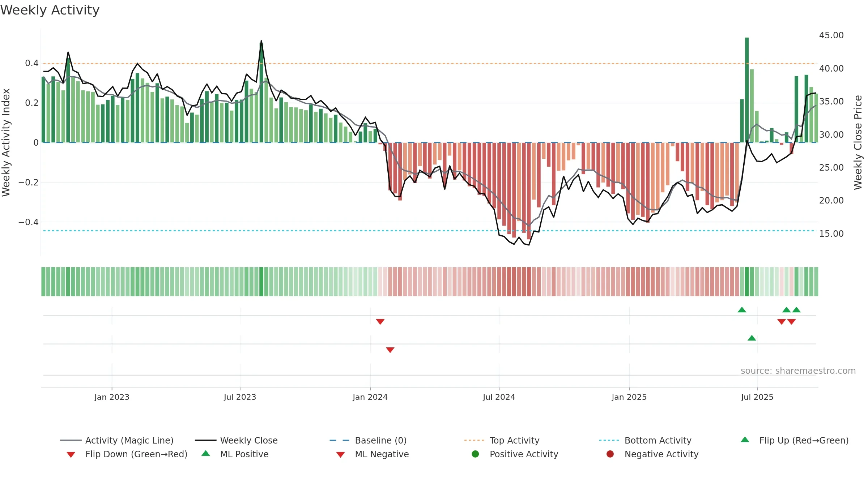Click the 15.00 price axis value
The image size is (868, 488).
coord(831,234)
